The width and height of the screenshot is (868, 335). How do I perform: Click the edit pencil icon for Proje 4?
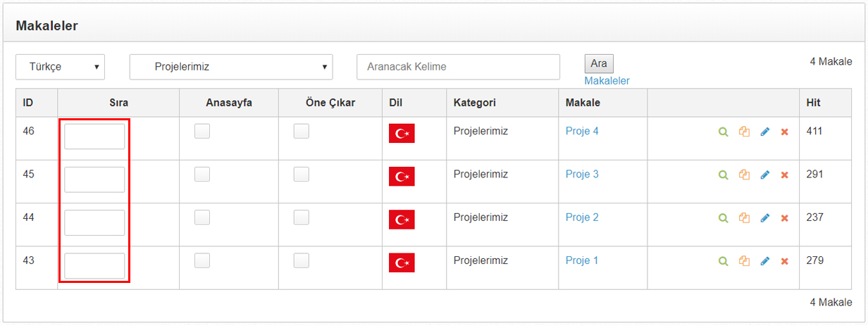pos(765,132)
